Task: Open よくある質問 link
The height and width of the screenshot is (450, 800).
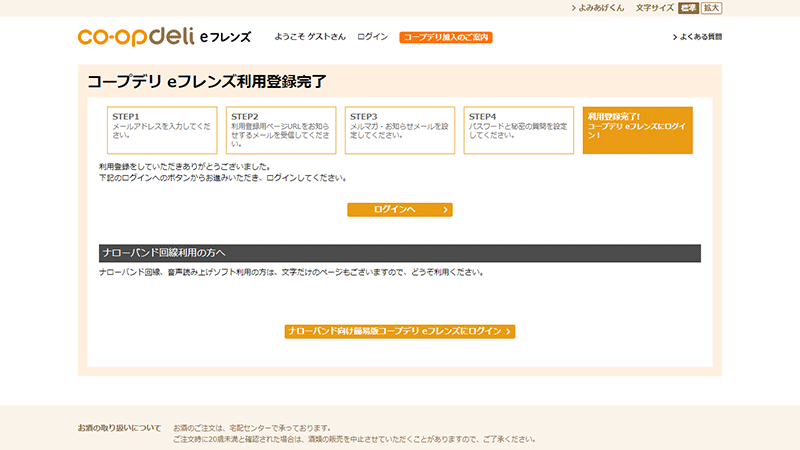Action: (697, 37)
